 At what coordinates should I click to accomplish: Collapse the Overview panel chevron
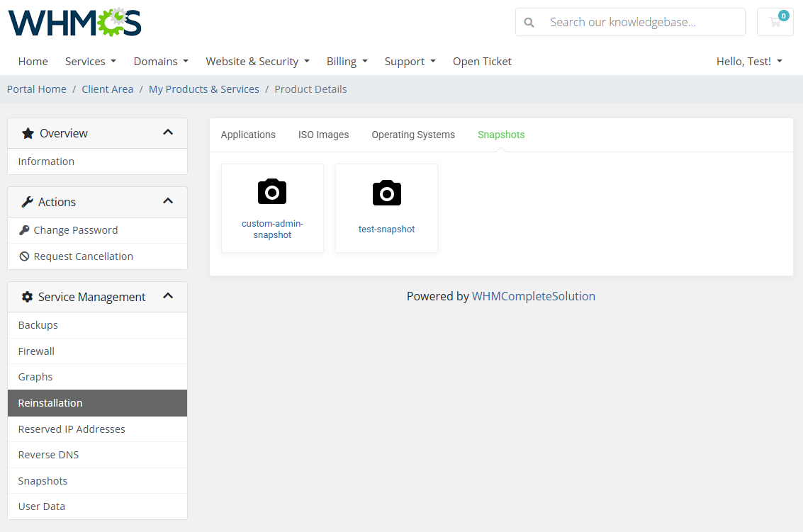coord(168,132)
